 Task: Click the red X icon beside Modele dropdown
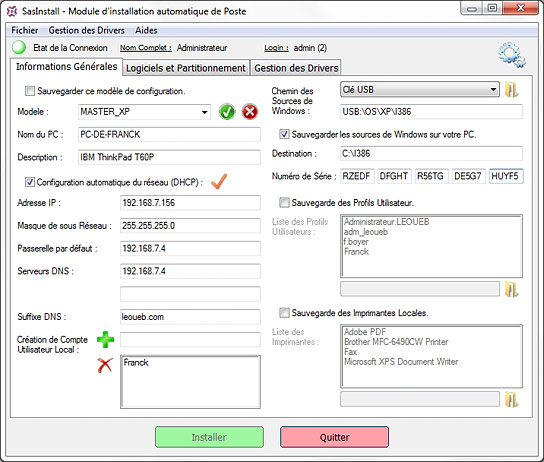point(250,112)
